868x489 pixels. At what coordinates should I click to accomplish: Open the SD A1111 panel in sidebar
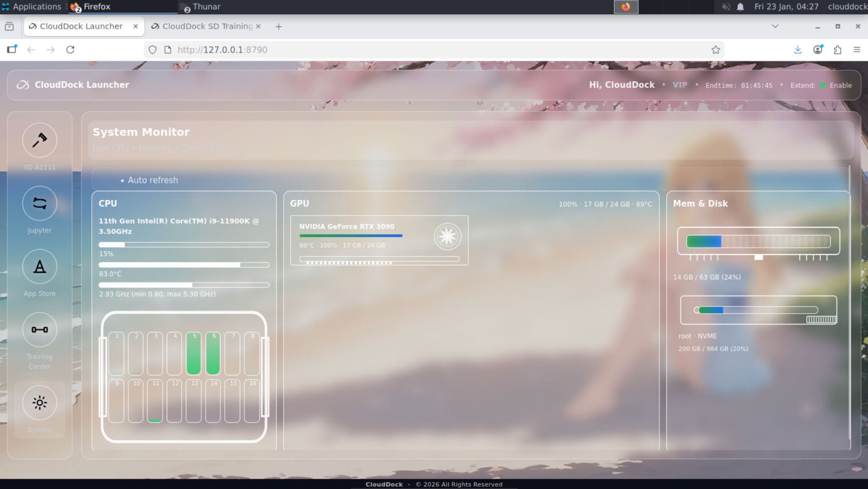point(39,140)
